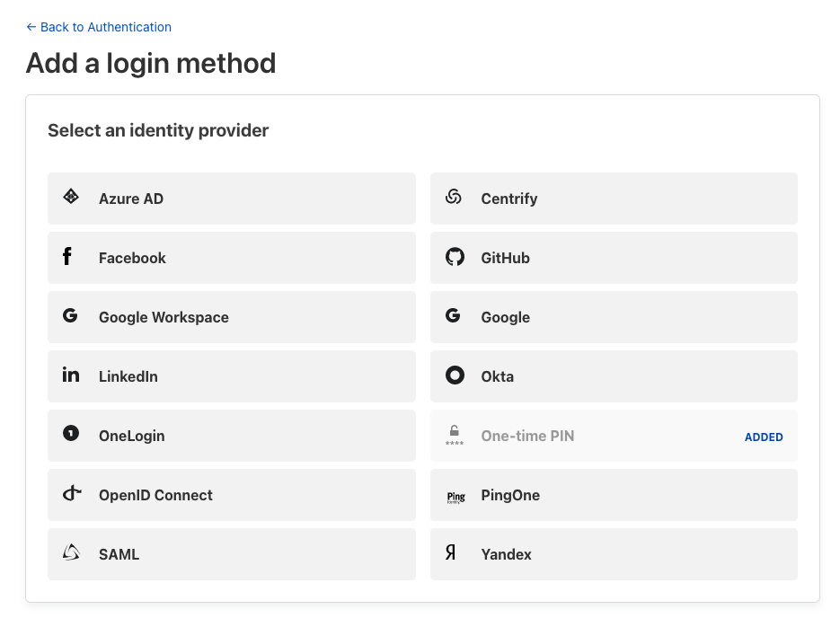Pick the Centrify provider label
The image size is (840, 618).
(508, 199)
